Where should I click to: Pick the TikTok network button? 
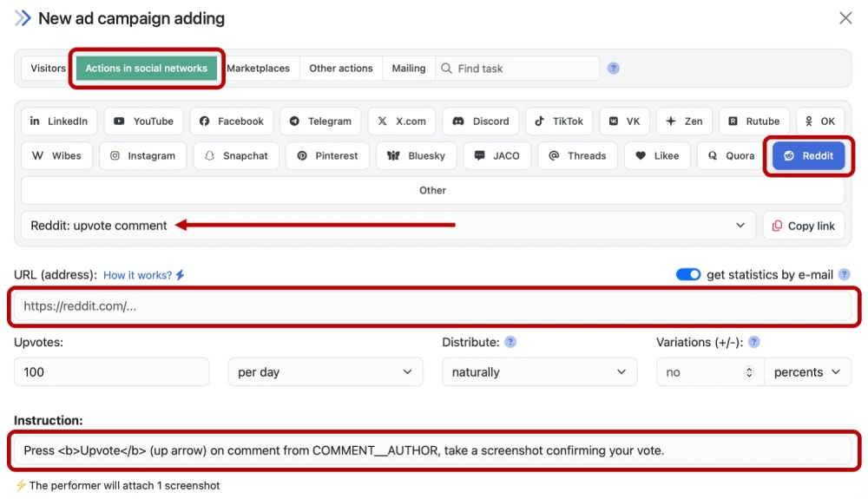pyautogui.click(x=559, y=121)
